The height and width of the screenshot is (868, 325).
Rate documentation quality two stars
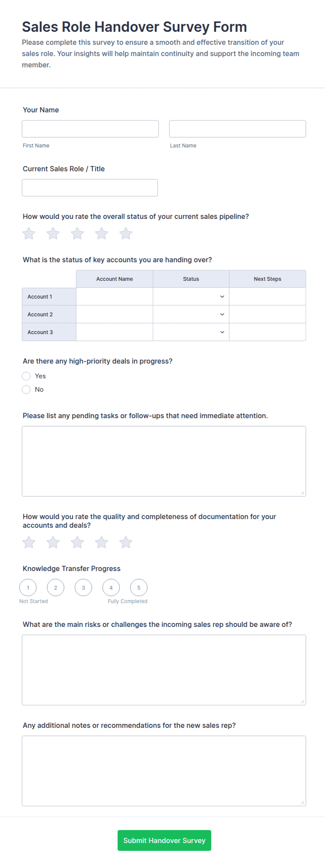coord(53,542)
